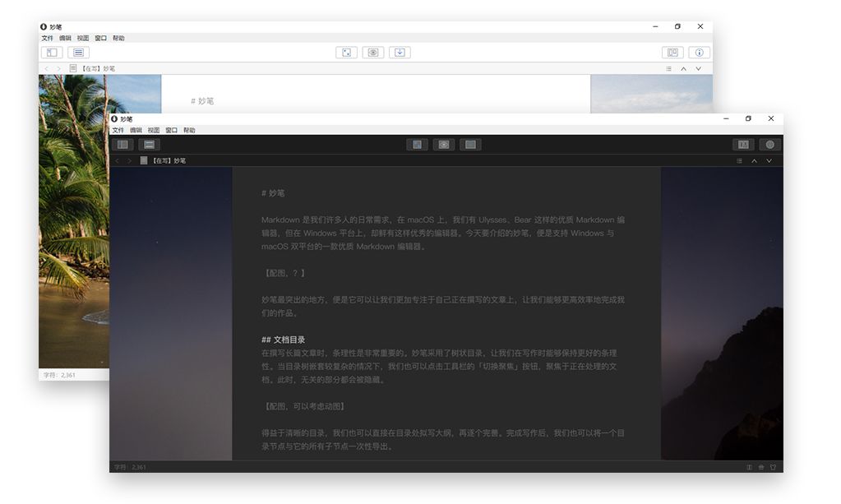Click small list icon right of light window nav bar

pyautogui.click(x=668, y=68)
